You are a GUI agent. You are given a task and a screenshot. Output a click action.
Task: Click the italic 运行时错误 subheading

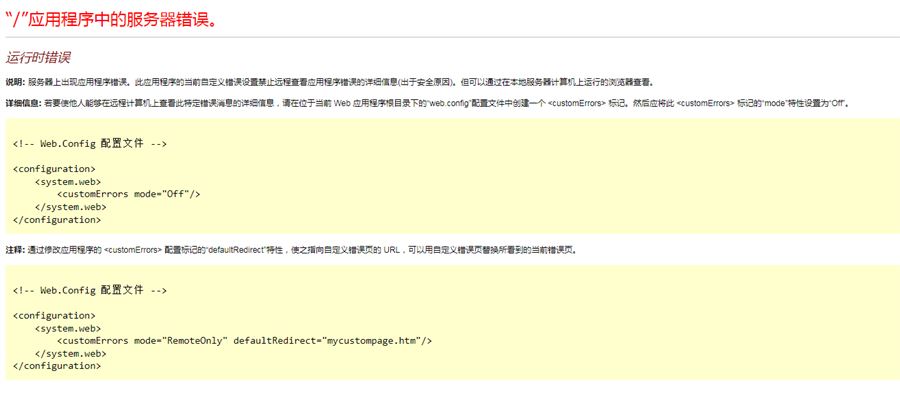(38, 57)
